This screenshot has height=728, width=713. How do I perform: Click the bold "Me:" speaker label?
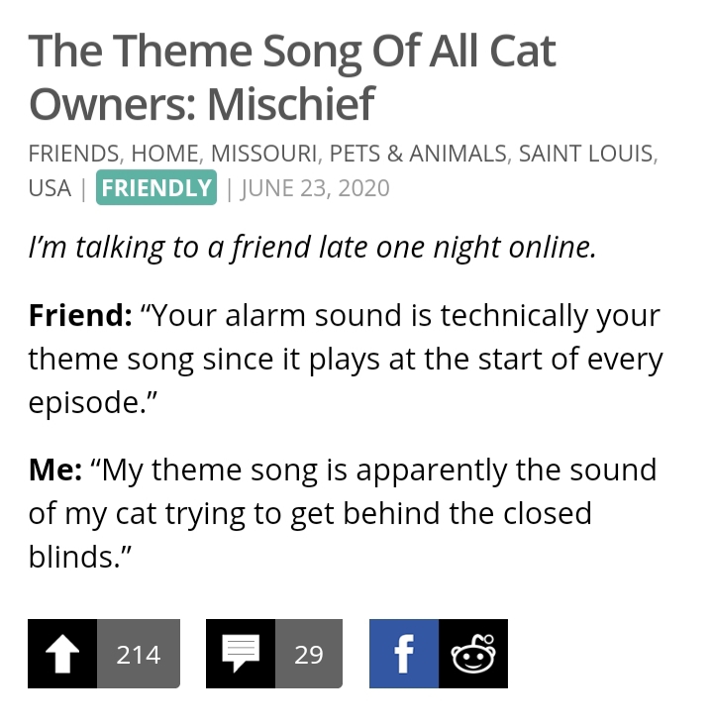coord(55,468)
